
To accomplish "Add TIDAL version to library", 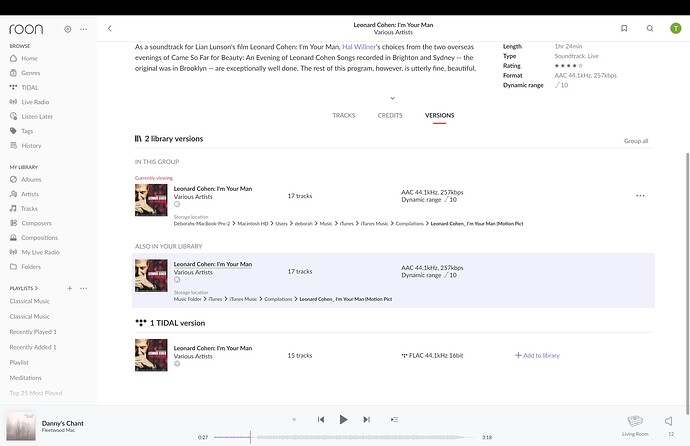I will [537, 355].
